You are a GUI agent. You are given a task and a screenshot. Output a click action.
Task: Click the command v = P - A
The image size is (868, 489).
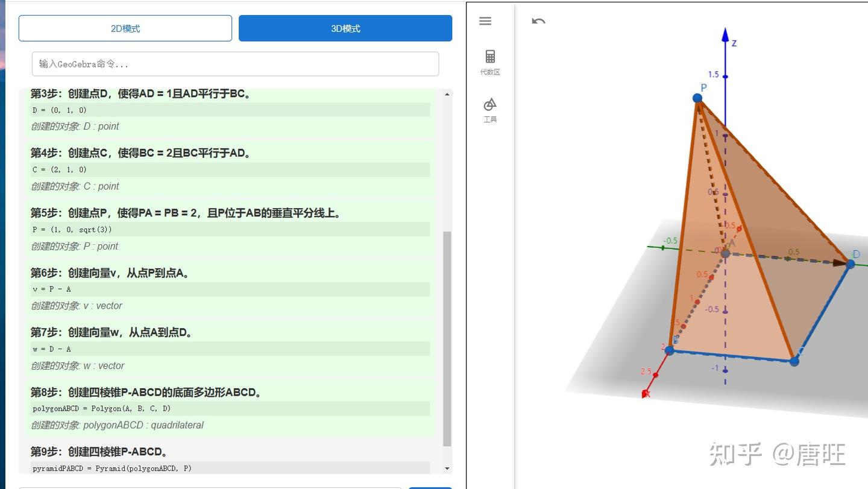click(230, 289)
